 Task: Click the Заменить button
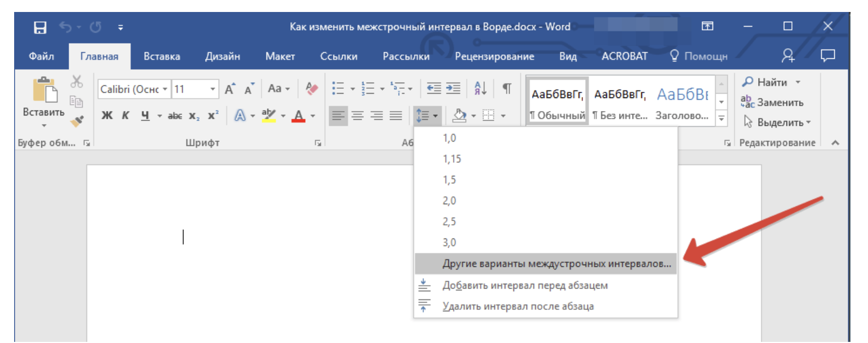point(772,102)
